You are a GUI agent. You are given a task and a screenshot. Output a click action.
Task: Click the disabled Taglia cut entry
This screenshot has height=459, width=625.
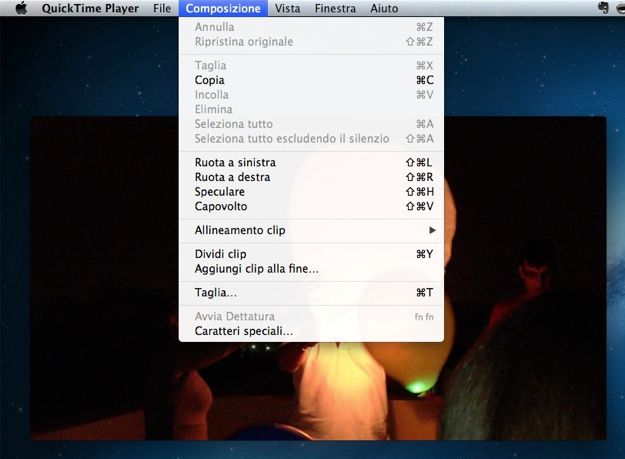[311, 65]
